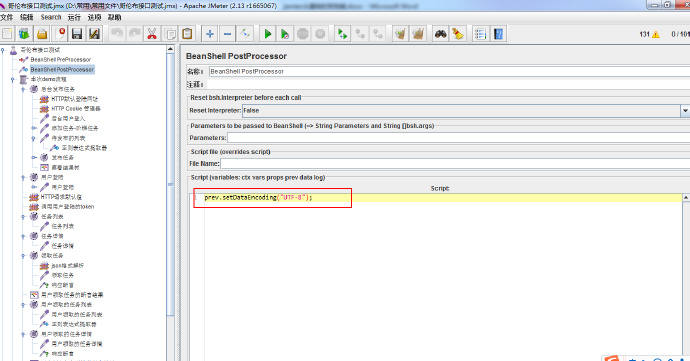This screenshot has width=690, height=361.
Task: Collapse the root test plan node
Action: (3, 50)
